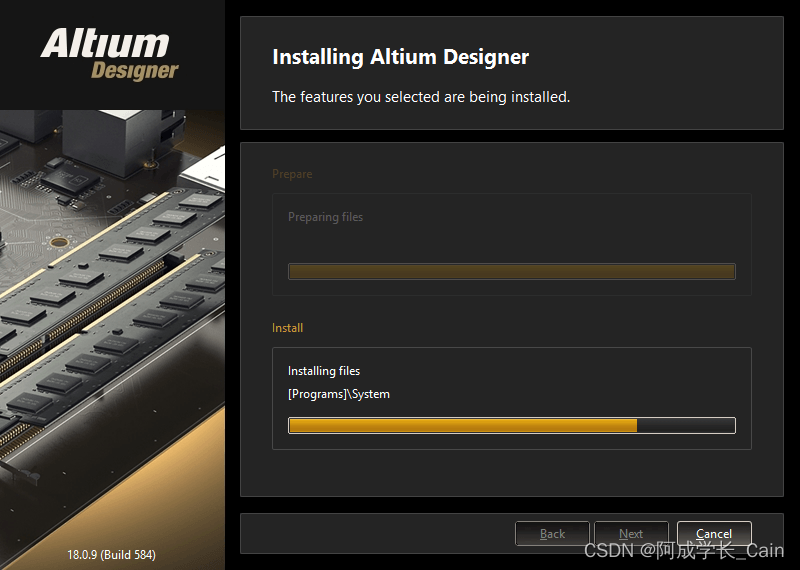
Task: Click the [Programs]\System path text
Action: pos(339,394)
